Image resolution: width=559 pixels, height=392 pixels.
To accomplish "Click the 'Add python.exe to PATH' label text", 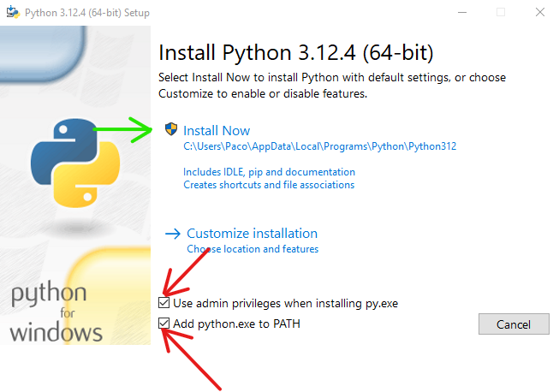I will (236, 324).
